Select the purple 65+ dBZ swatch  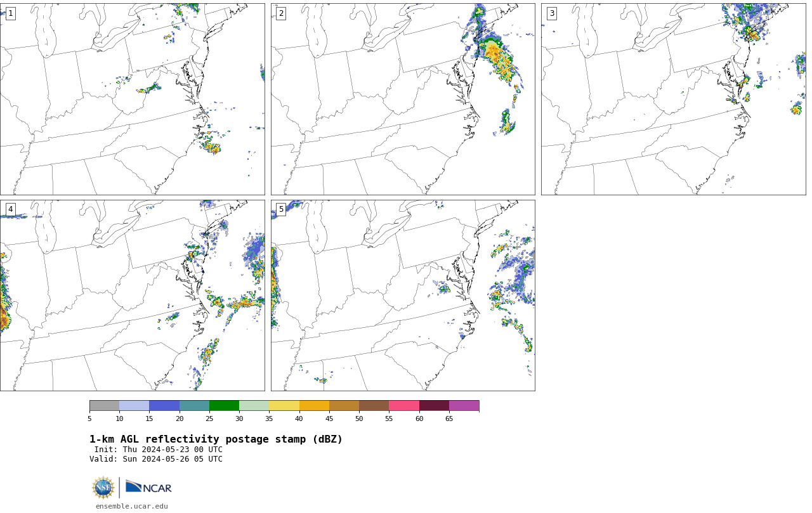(464, 406)
